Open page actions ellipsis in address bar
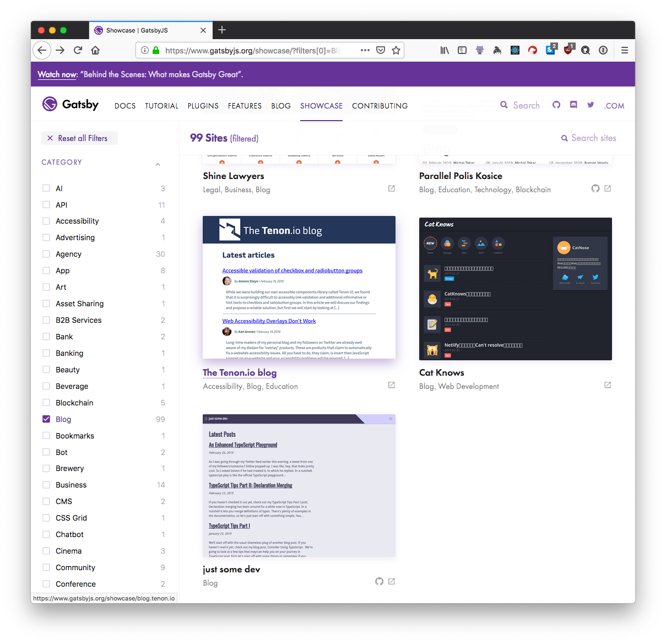The image size is (666, 644). pyautogui.click(x=365, y=50)
